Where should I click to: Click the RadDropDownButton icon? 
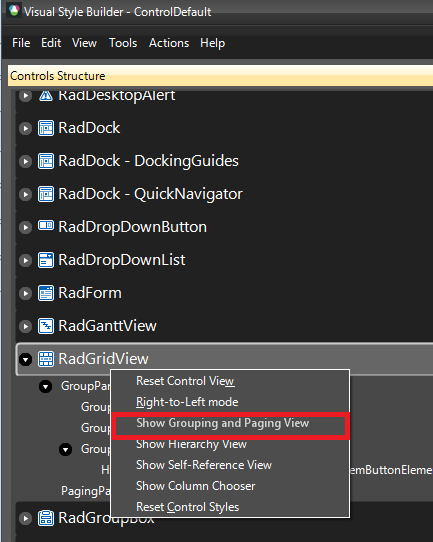pyautogui.click(x=46, y=226)
